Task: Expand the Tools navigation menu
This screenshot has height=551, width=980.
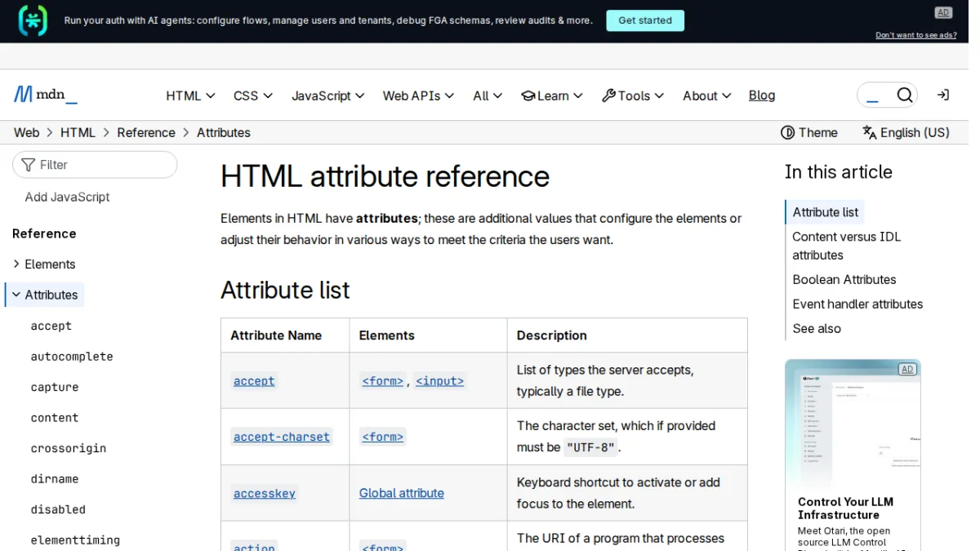Action: (633, 96)
